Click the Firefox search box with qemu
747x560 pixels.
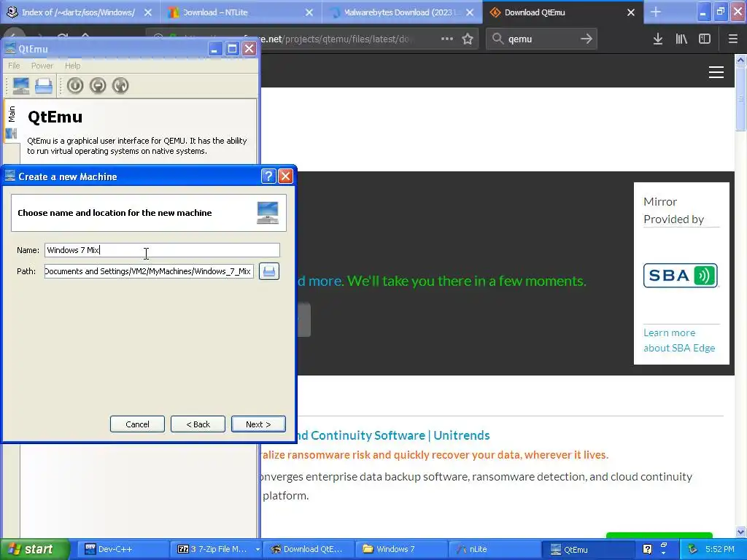click(541, 39)
